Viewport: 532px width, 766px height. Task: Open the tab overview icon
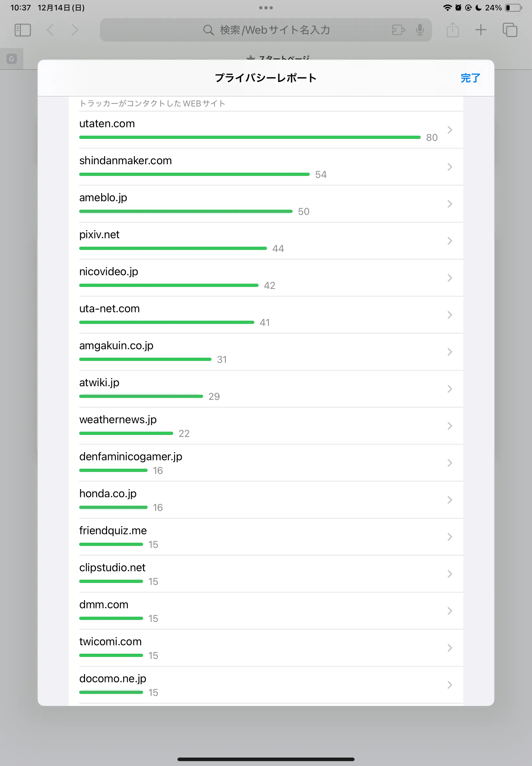[x=510, y=30]
